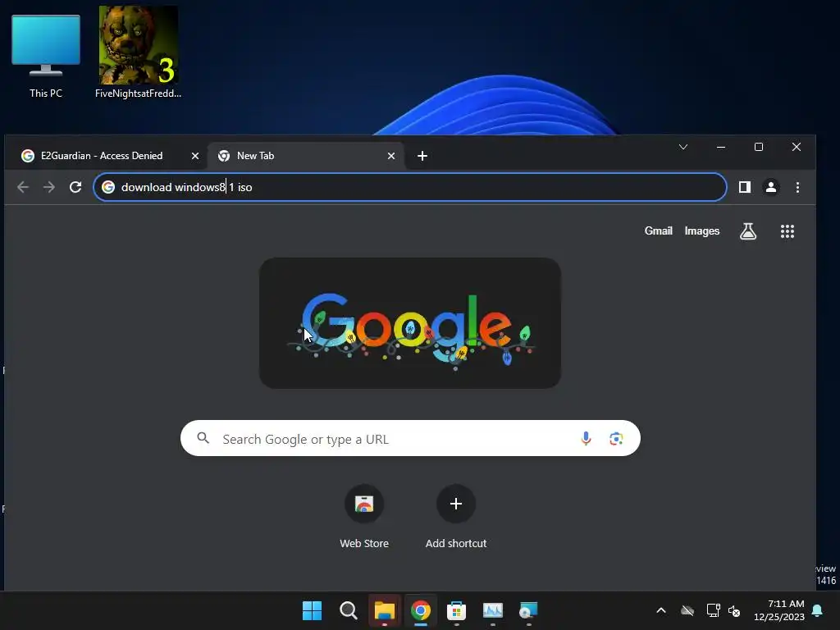Open the performance monitor taskbar icon
The image size is (840, 630).
493,610
